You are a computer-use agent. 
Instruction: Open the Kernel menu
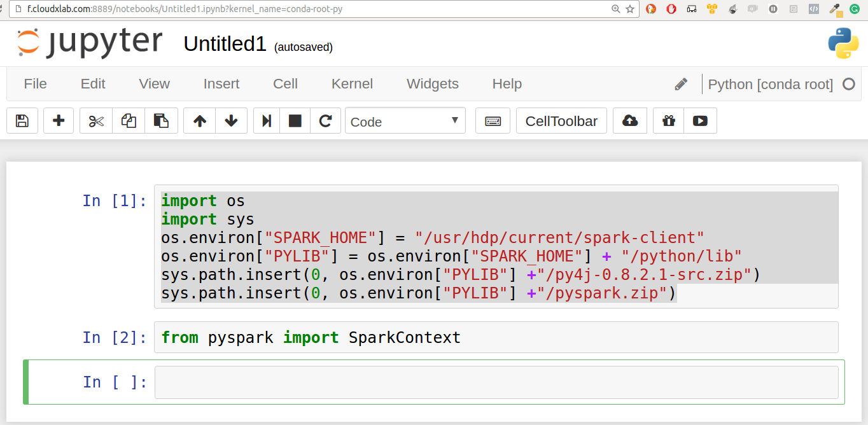[x=352, y=84]
